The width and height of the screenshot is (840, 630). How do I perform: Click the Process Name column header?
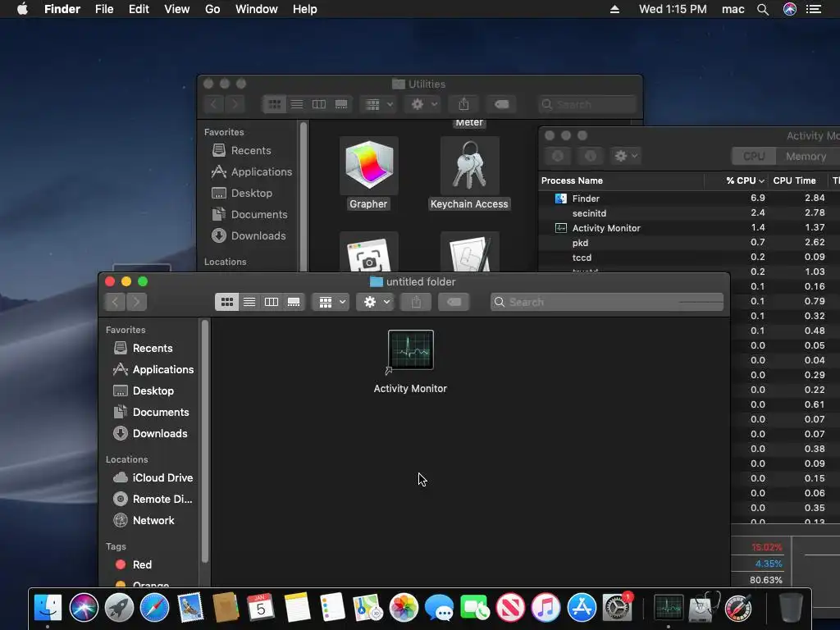[621, 180]
